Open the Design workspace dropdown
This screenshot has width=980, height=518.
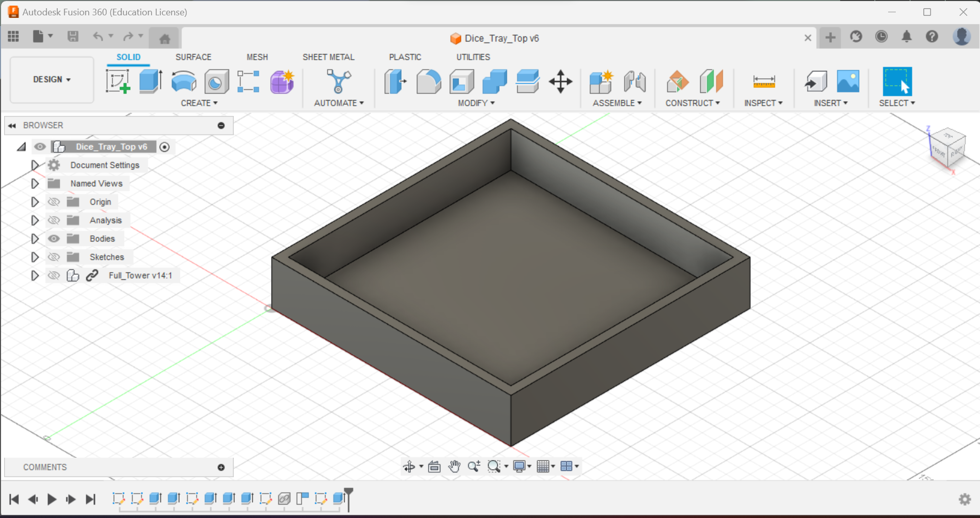coord(51,79)
